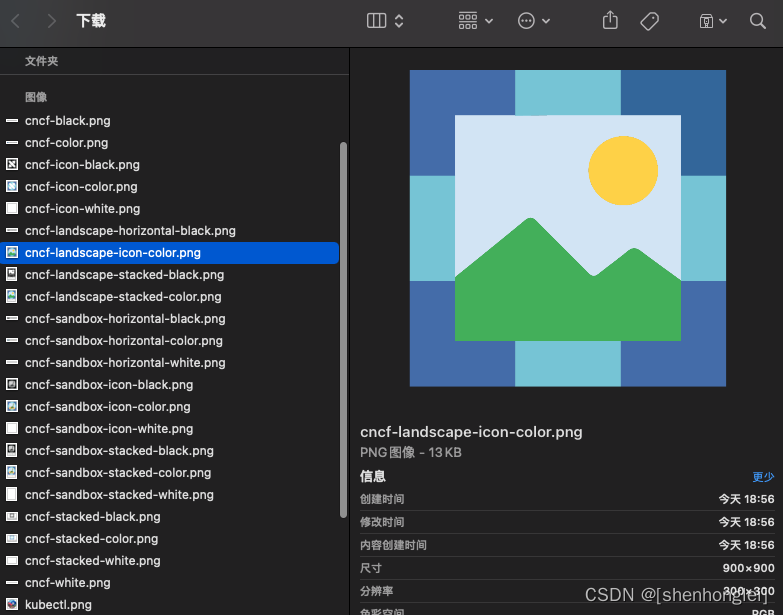
Task: Select cncf-sandbox-horizontal-color.png
Action: pos(124,340)
